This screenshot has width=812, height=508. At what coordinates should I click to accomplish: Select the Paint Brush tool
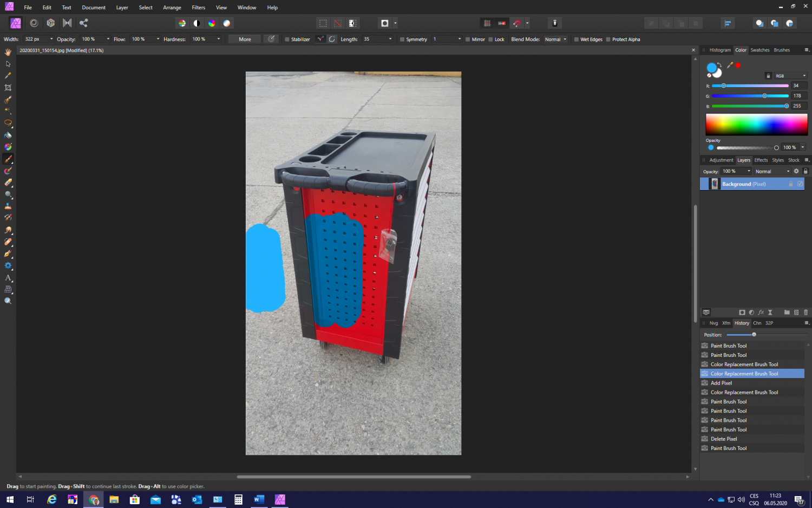click(x=8, y=159)
